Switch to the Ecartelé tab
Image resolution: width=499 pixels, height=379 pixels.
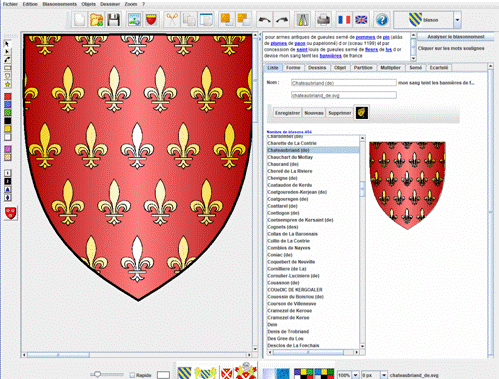(x=439, y=68)
